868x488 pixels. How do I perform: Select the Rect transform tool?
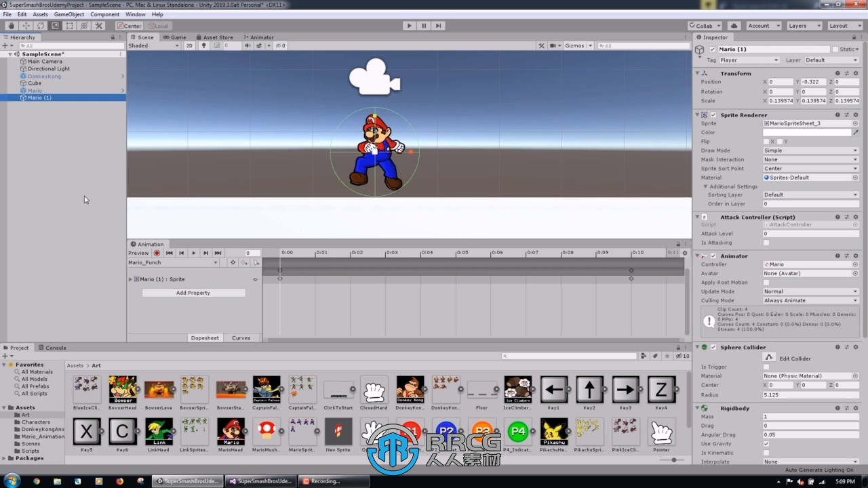click(x=70, y=26)
